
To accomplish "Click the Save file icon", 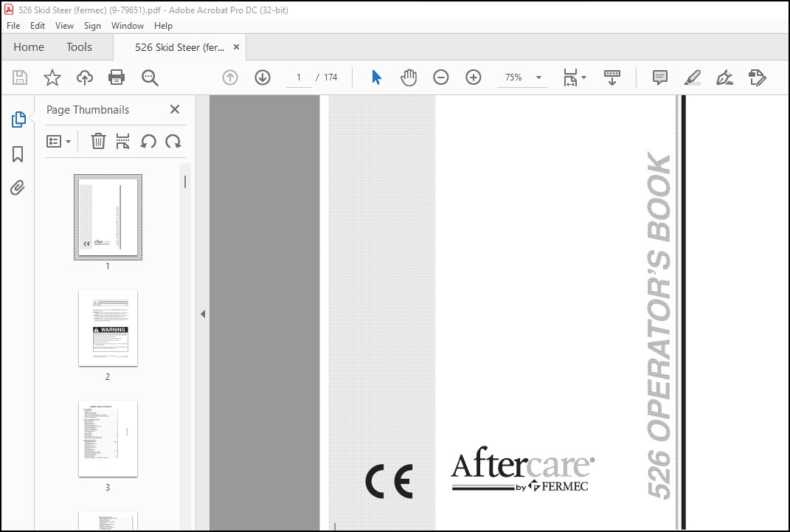I will tap(20, 77).
